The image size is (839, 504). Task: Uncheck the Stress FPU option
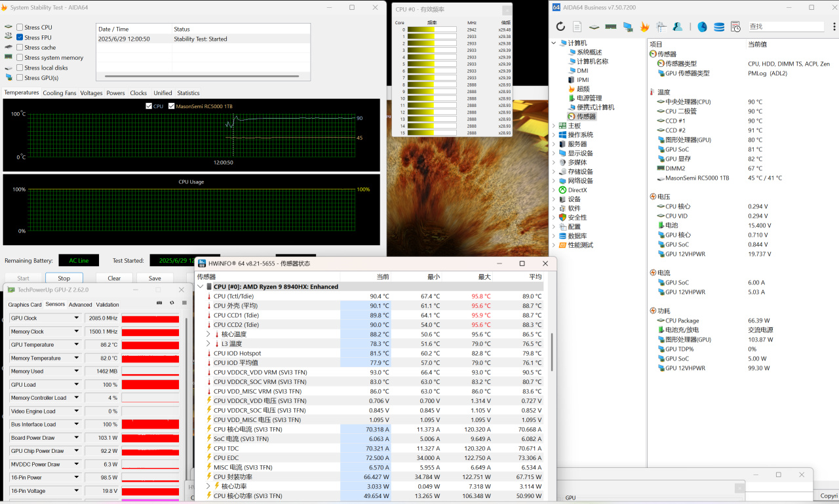pyautogui.click(x=20, y=37)
